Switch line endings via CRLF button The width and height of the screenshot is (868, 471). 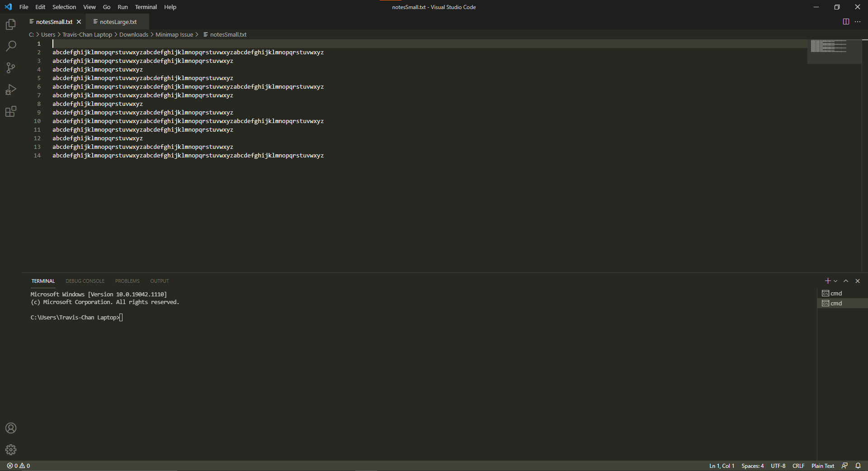tap(798, 466)
